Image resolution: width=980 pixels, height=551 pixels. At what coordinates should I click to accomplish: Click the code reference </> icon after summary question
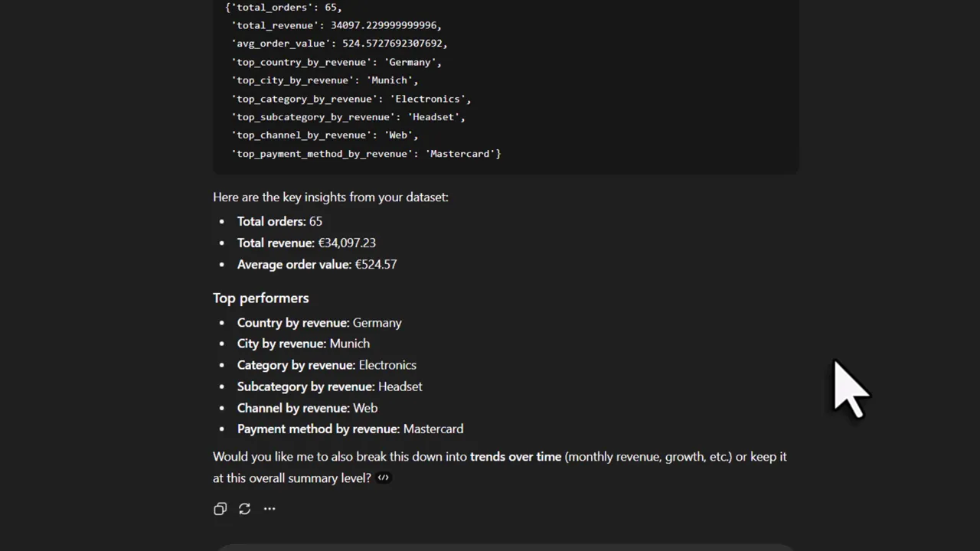point(383,478)
